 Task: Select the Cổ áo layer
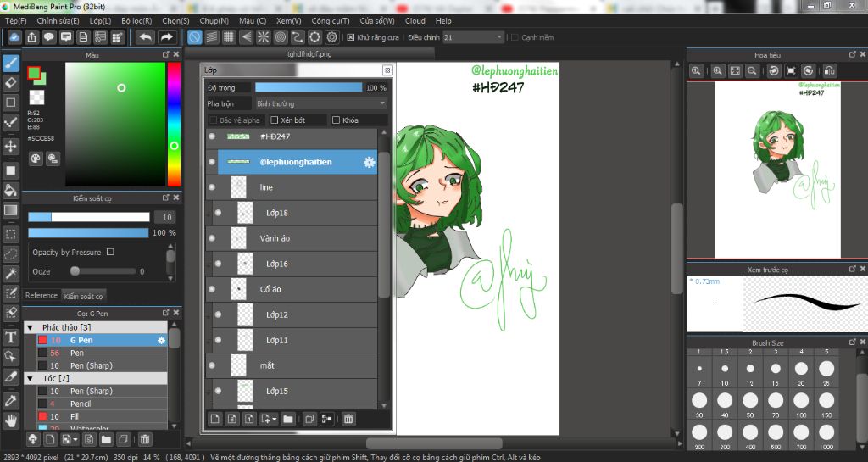point(292,289)
